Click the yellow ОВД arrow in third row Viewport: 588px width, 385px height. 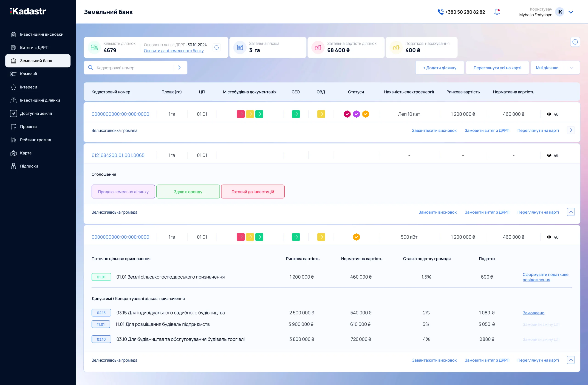(x=321, y=237)
